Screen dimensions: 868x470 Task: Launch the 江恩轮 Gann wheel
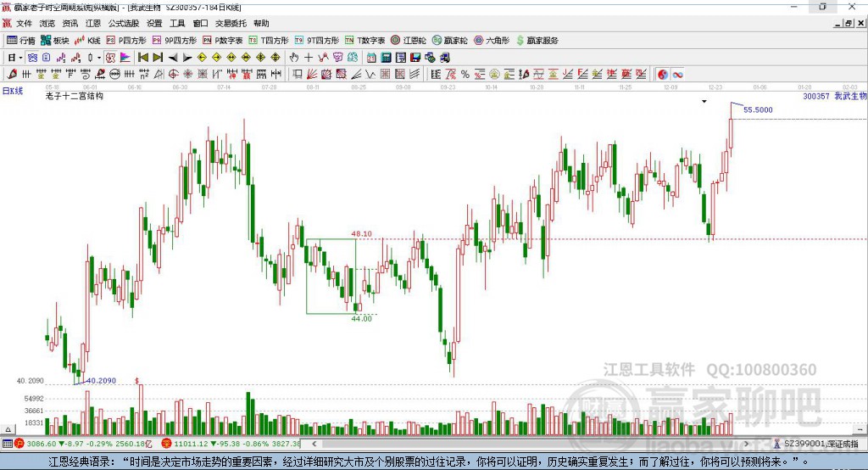tap(409, 41)
